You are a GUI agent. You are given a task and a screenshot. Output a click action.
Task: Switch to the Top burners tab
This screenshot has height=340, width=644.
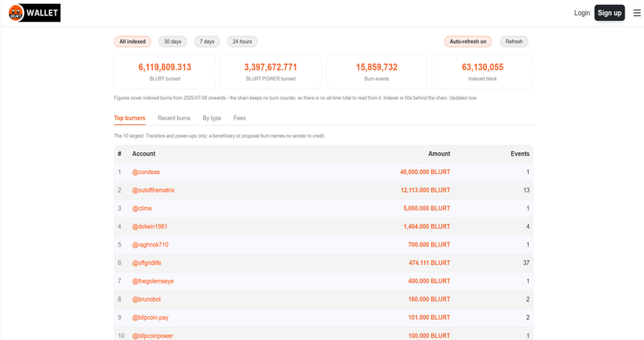pos(130,118)
